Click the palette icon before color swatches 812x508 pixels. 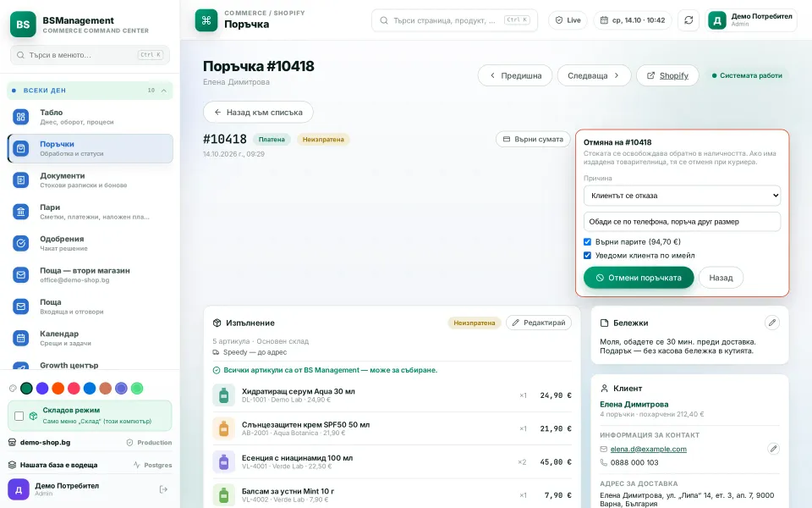click(13, 389)
